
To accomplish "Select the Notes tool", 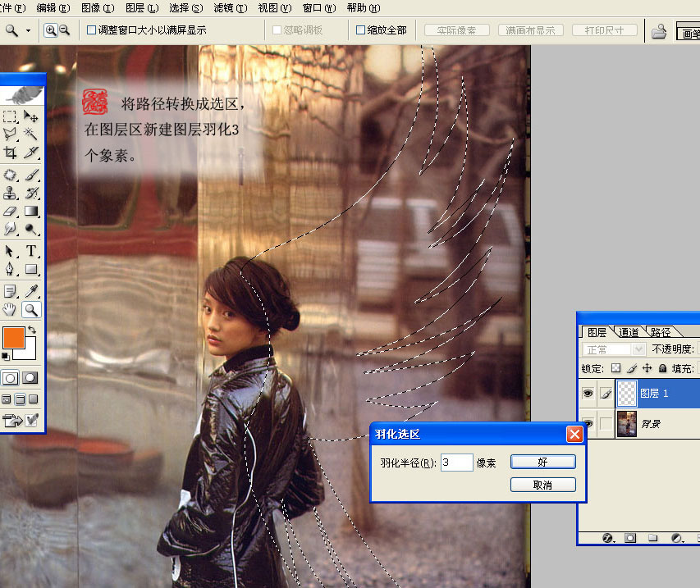I will pyautogui.click(x=10, y=291).
